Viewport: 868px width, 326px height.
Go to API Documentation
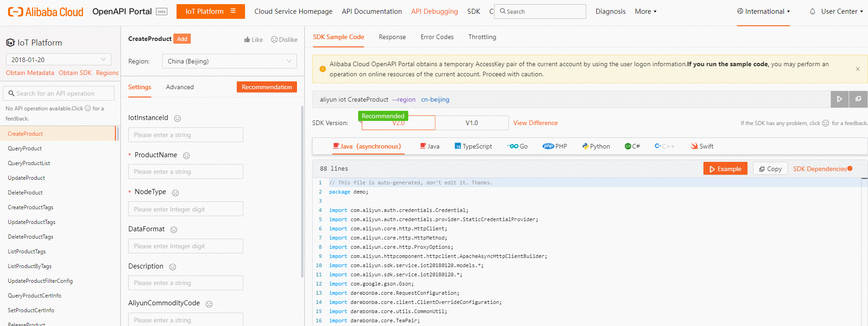[x=371, y=11]
